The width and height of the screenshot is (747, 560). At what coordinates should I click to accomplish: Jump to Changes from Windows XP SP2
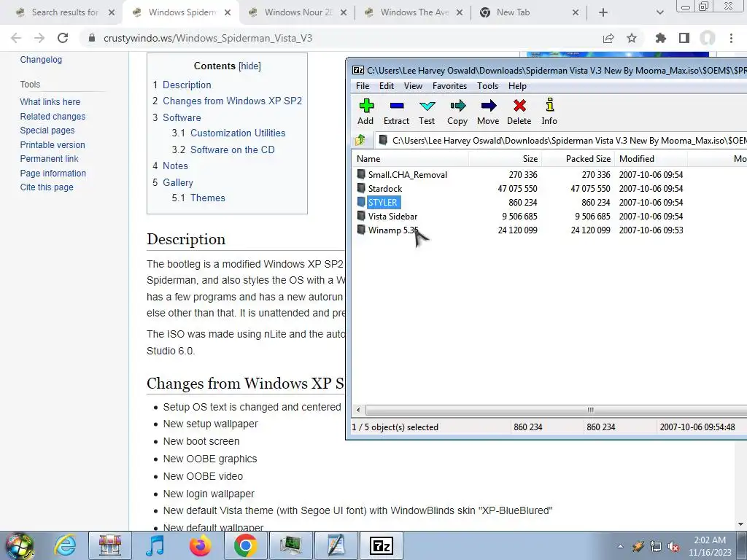233,101
